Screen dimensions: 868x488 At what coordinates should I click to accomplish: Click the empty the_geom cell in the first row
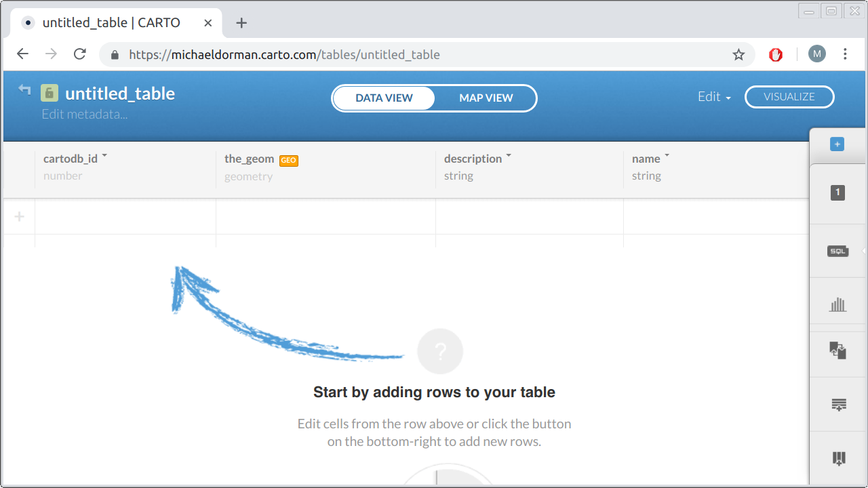coord(325,216)
